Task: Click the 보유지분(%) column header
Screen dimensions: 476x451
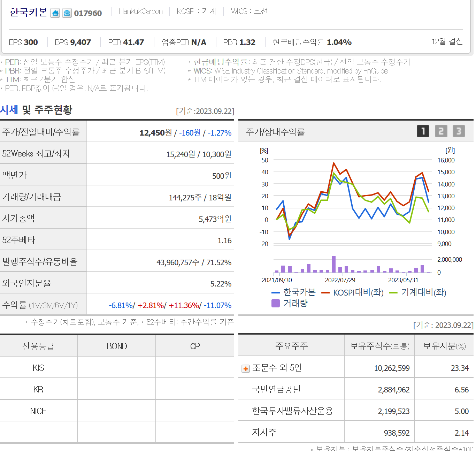Action: [444, 346]
